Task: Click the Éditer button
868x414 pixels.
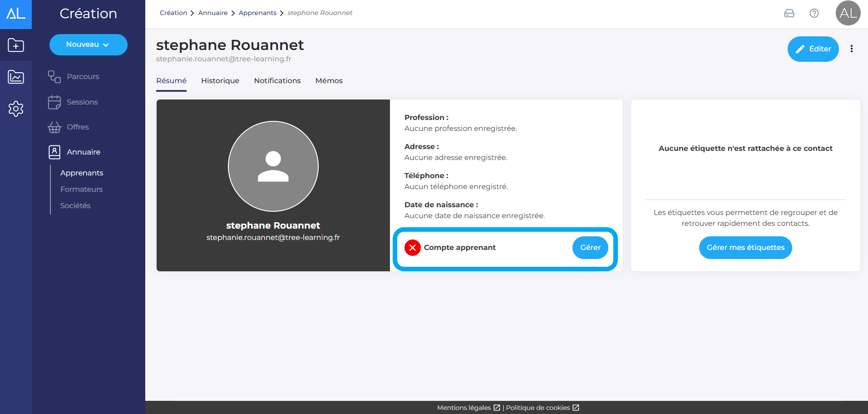Action: point(813,49)
